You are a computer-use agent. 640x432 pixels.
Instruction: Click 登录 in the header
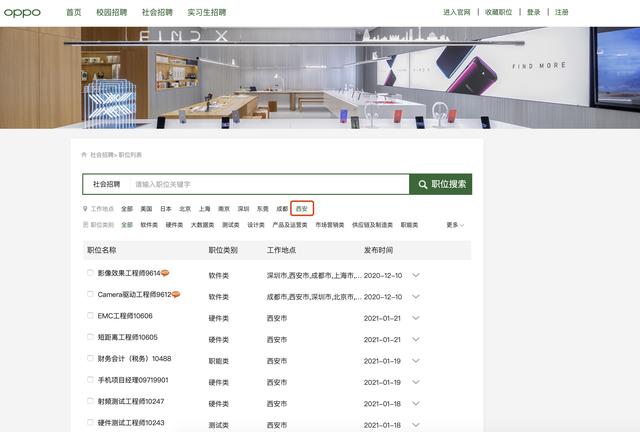click(533, 12)
